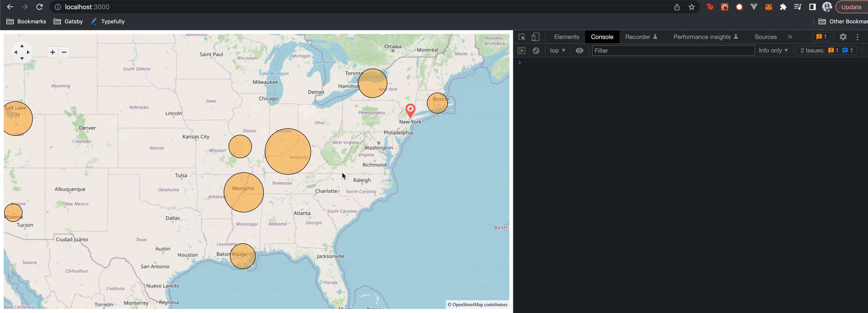Switch to Recorder tab
This screenshot has width=868, height=313.
[x=641, y=37]
